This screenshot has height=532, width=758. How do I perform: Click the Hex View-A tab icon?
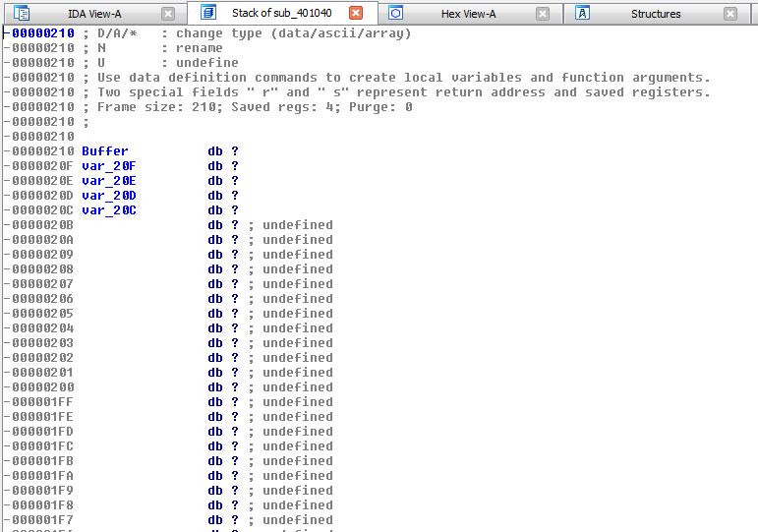point(395,14)
